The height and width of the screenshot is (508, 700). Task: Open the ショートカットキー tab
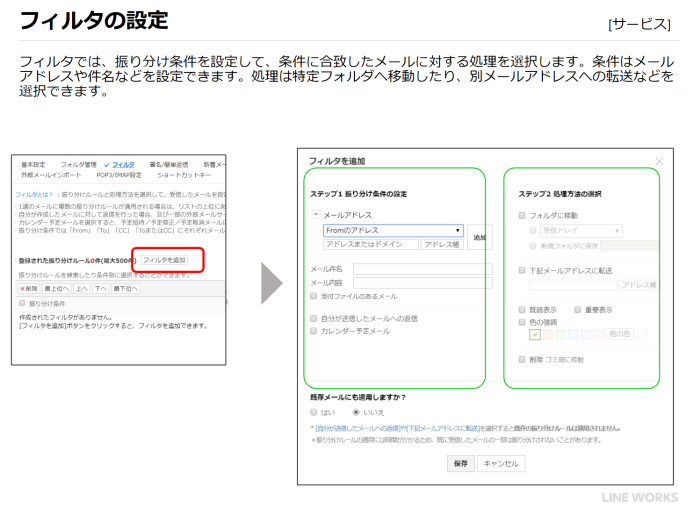point(183,175)
